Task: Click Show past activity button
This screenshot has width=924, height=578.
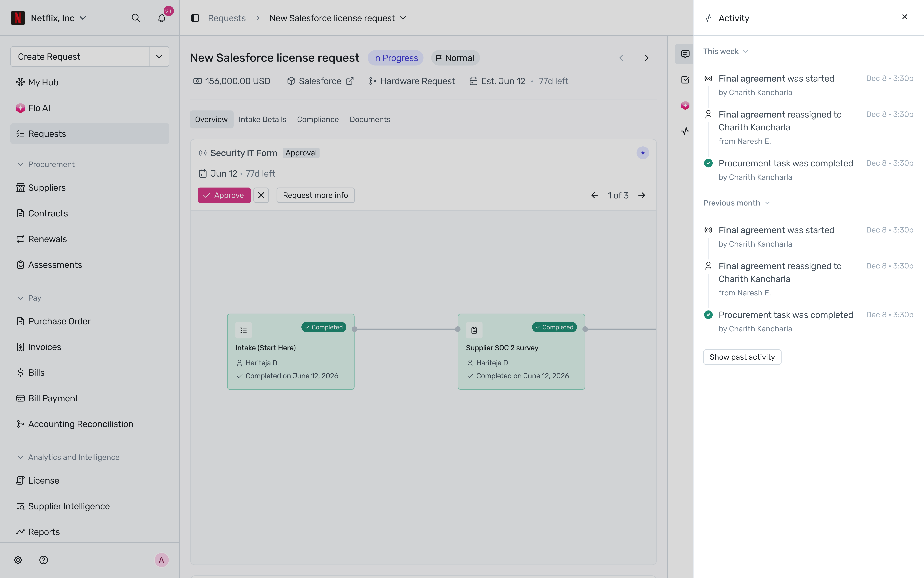Action: click(x=742, y=357)
